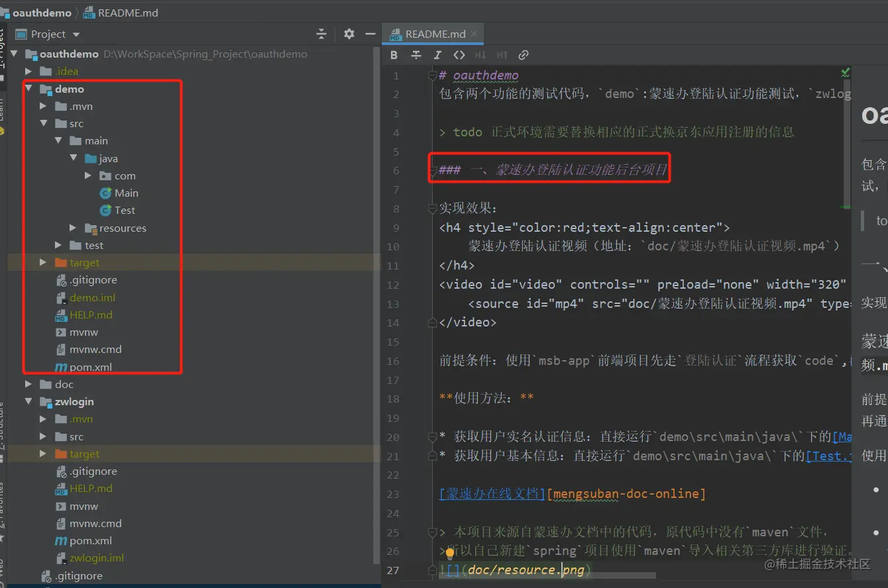Expand the test folder arrow
The image size is (888, 588).
[x=58, y=245]
